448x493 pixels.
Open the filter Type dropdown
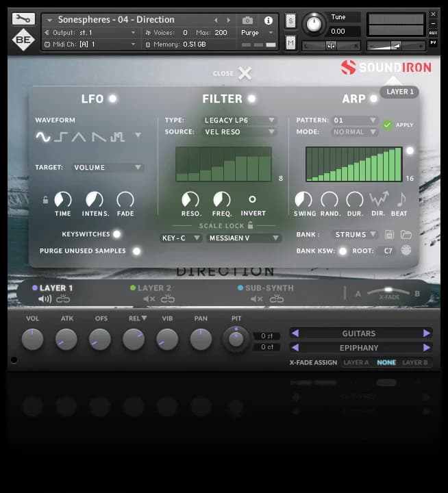click(x=240, y=121)
